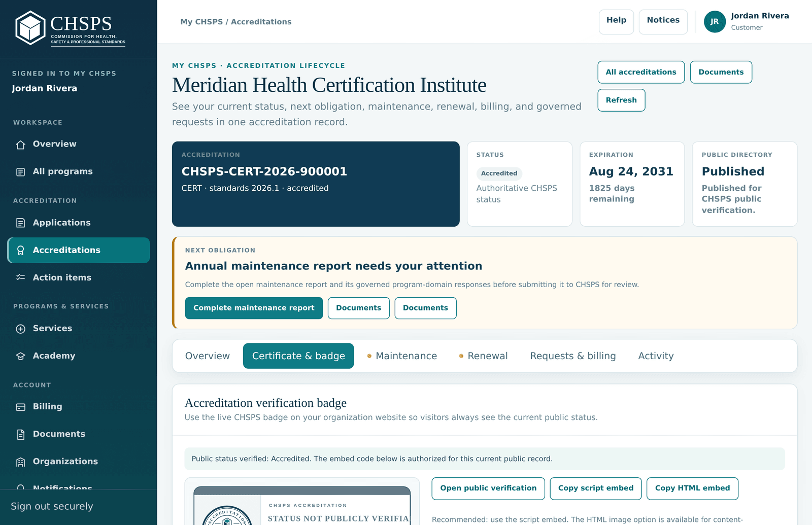Viewport: 812px width, 525px height.
Task: Open the Overview tab
Action: click(x=207, y=356)
